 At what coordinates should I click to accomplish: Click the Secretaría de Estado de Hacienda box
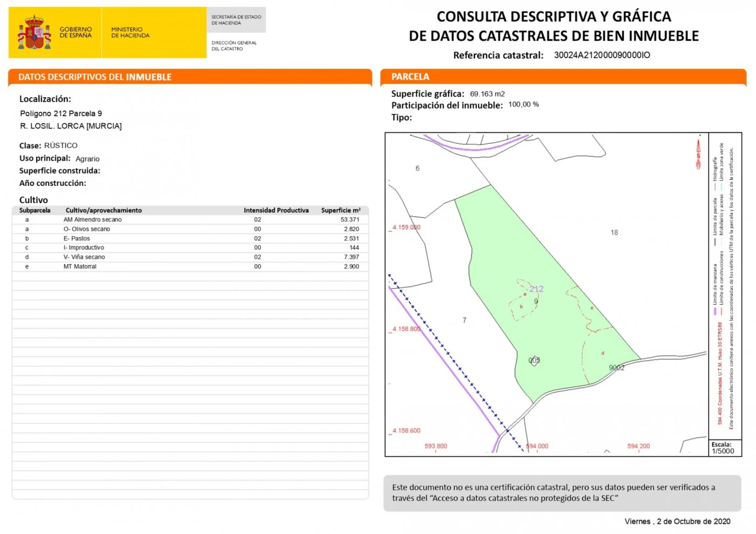[x=237, y=20]
